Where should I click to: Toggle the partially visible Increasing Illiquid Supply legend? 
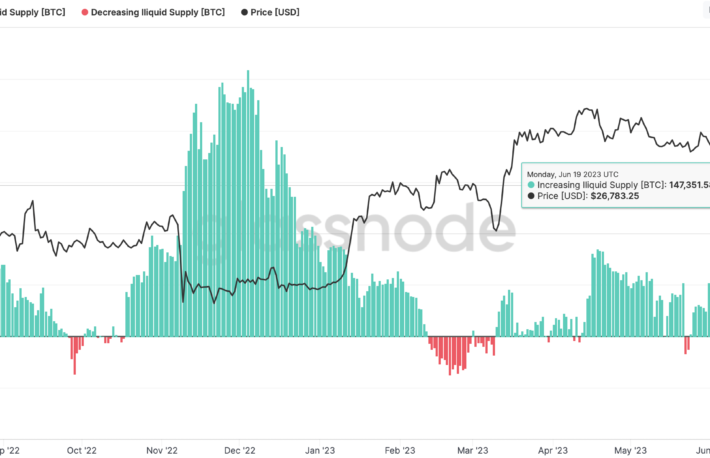(x=33, y=12)
